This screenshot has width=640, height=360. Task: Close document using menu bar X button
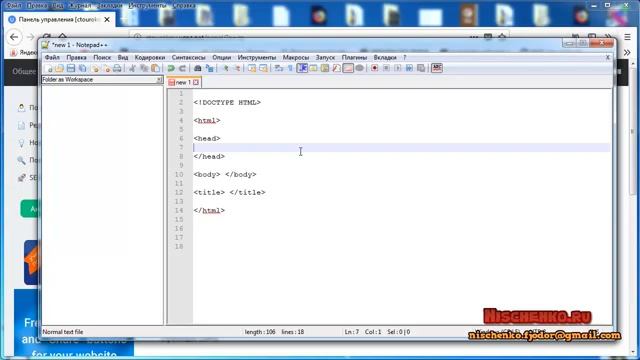607,58
